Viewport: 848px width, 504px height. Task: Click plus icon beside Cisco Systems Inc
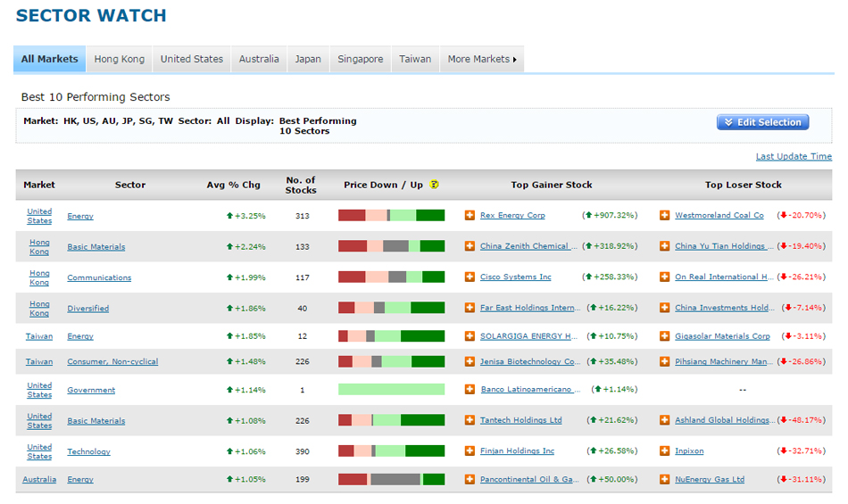pyautogui.click(x=470, y=277)
